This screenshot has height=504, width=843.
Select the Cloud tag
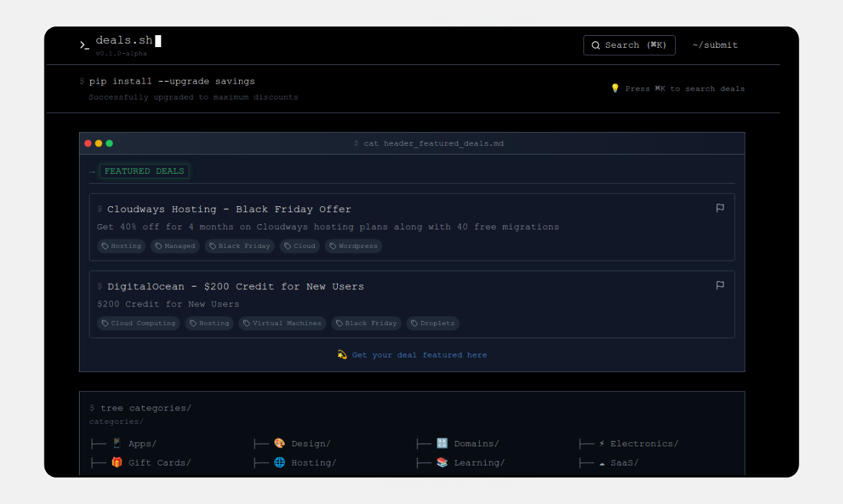coord(299,246)
